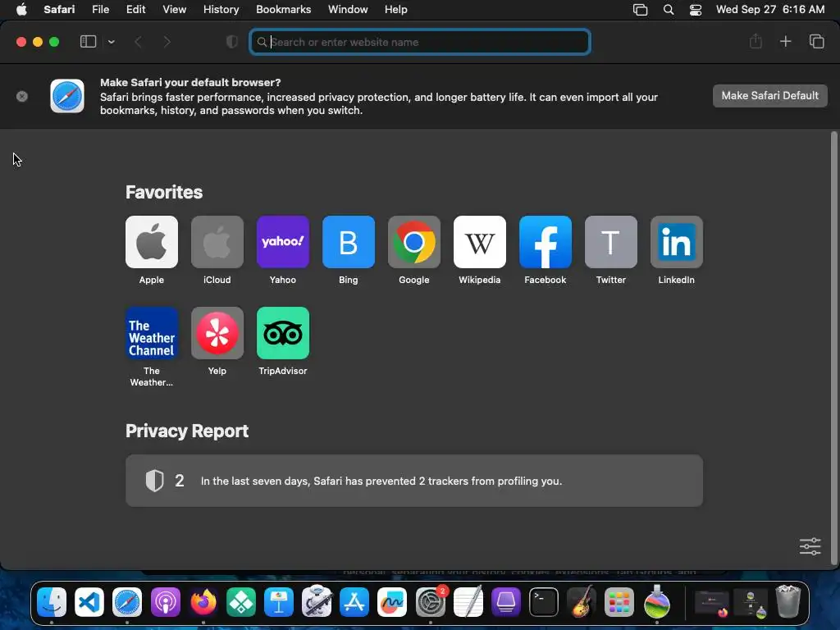Go back with the back arrow

pyautogui.click(x=138, y=42)
